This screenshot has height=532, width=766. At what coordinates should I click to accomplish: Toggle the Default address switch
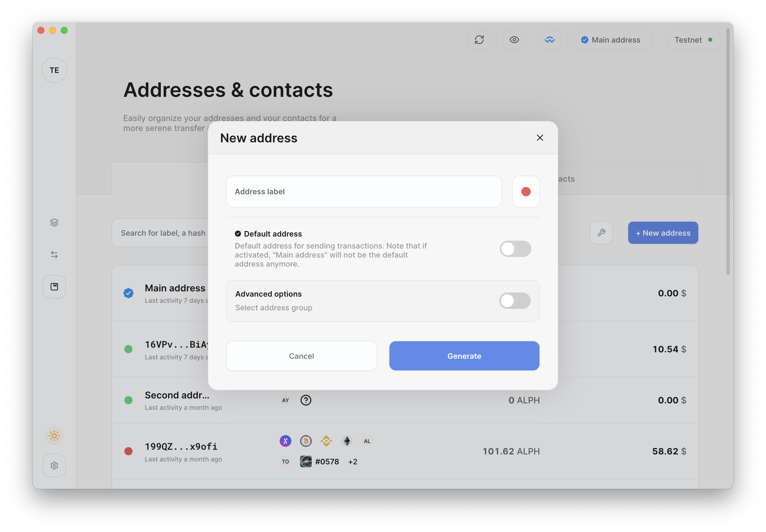tap(515, 249)
